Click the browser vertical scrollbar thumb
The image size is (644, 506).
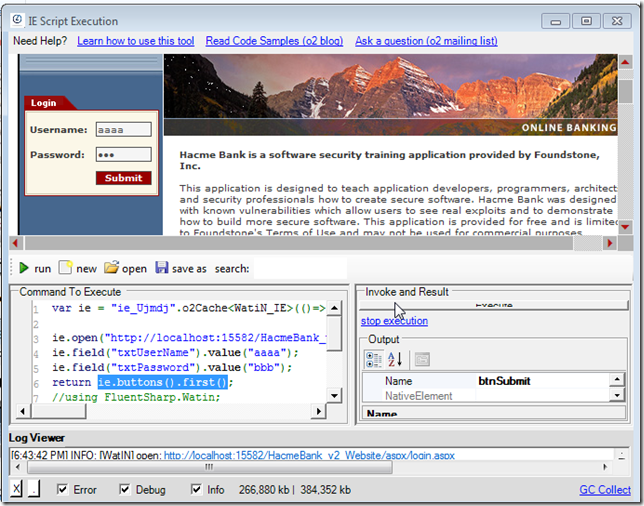626,91
